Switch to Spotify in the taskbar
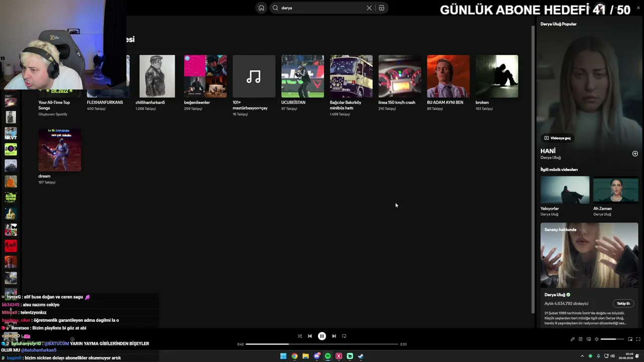The image size is (644, 362). 328,356
